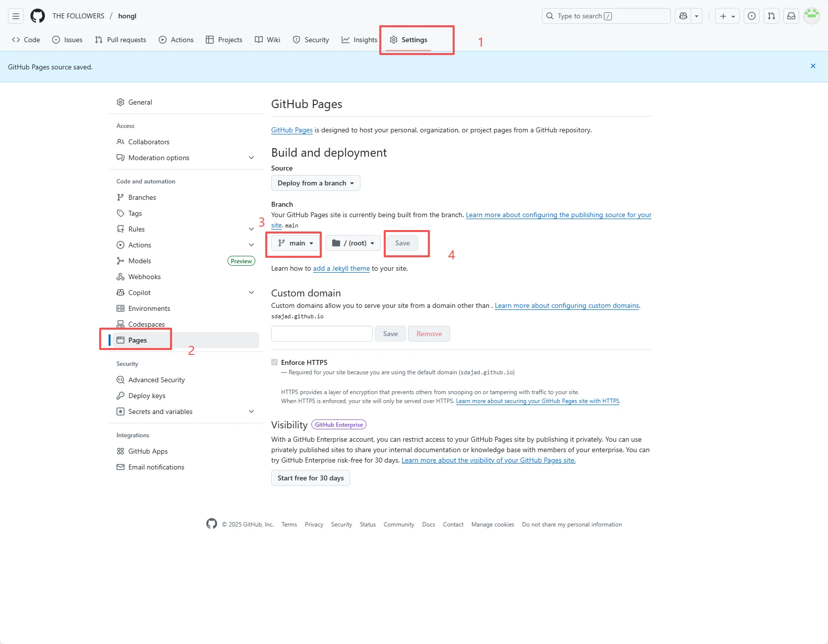Image resolution: width=828 pixels, height=644 pixels.
Task: Open pull requests icon in top-right header
Action: 771,16
